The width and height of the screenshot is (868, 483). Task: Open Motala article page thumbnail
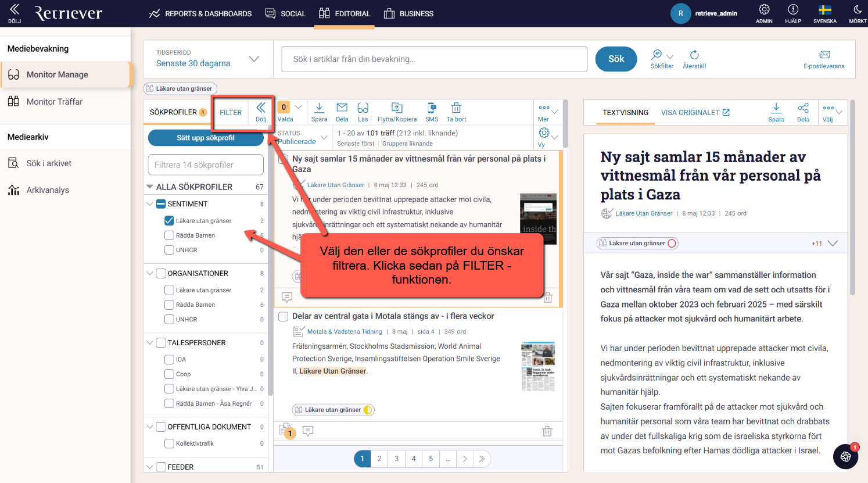[538, 366]
